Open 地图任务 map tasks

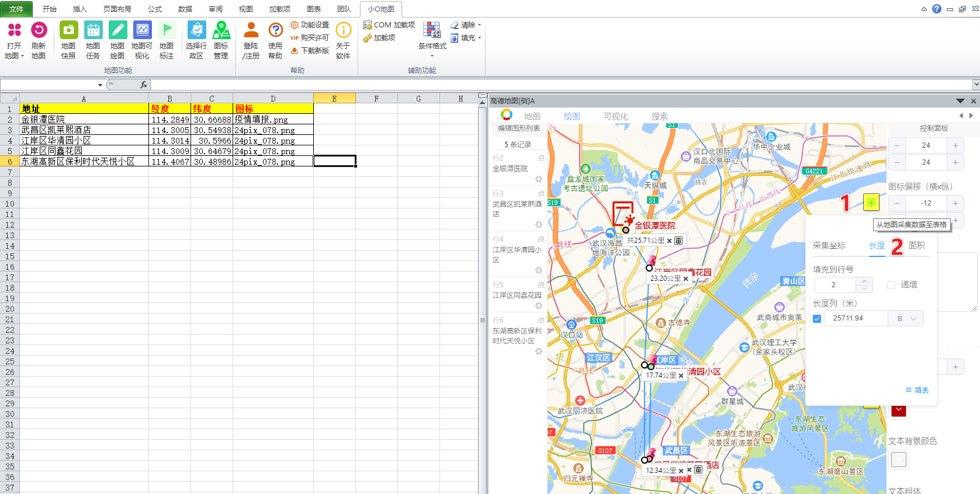93,40
